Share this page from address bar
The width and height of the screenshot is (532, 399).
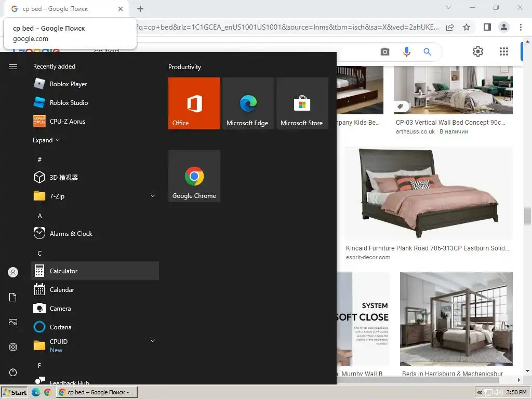coord(450,27)
